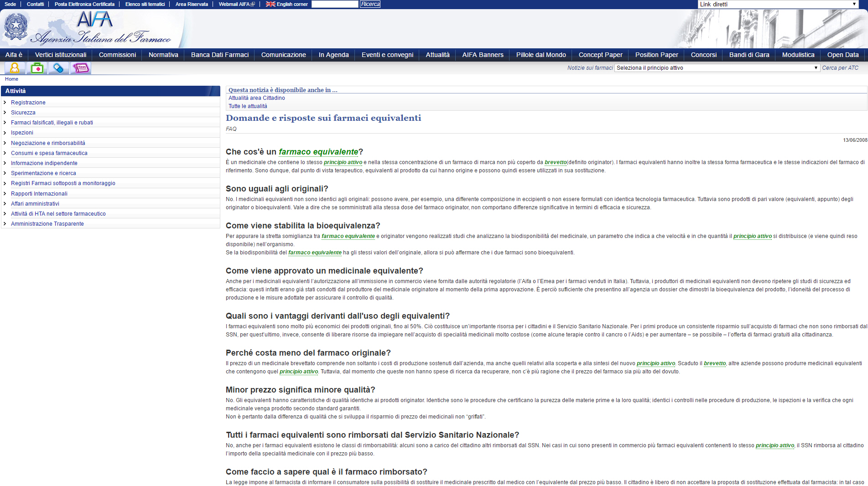Open the Open Data menu
868x486 pixels.
point(842,55)
